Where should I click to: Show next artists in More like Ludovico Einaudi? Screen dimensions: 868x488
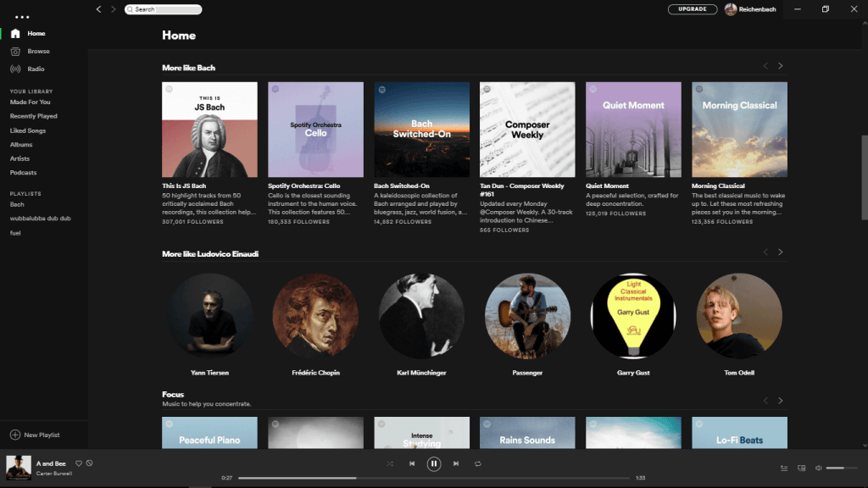tap(781, 252)
